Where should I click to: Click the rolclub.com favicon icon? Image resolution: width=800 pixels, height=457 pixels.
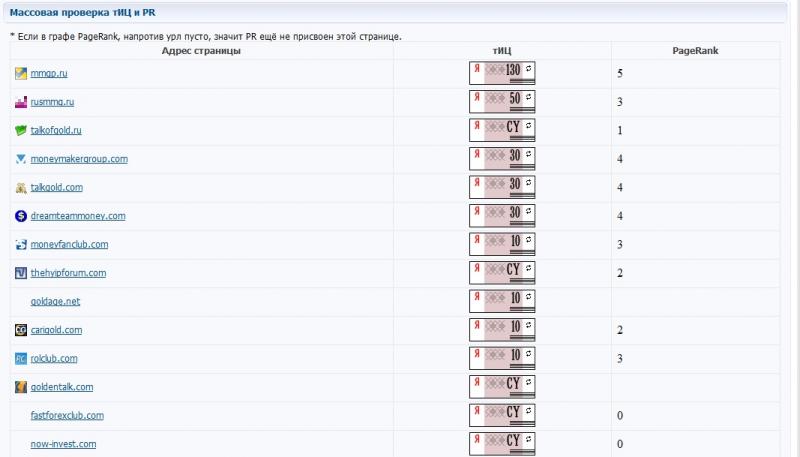coord(21,359)
